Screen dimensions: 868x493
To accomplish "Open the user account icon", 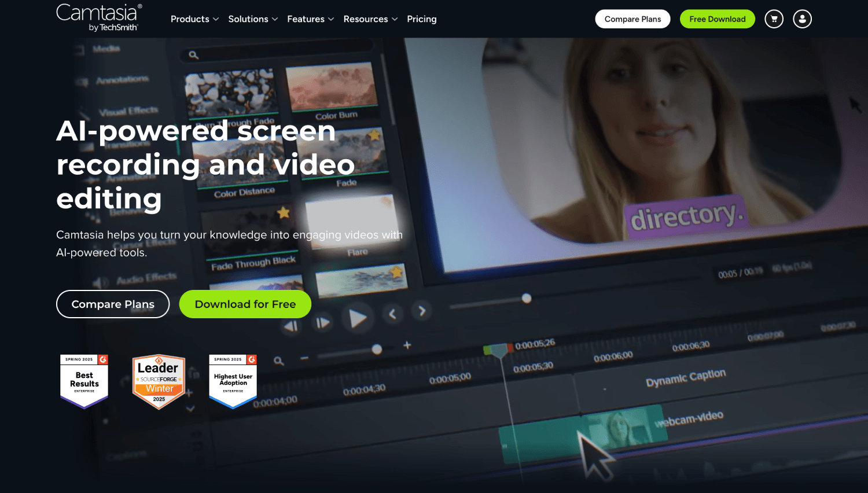I will [802, 19].
